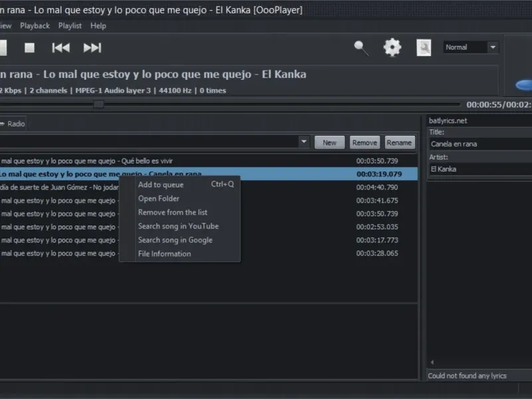Image resolution: width=532 pixels, height=399 pixels.
Task: Click the New playlist button
Action: pyautogui.click(x=329, y=142)
